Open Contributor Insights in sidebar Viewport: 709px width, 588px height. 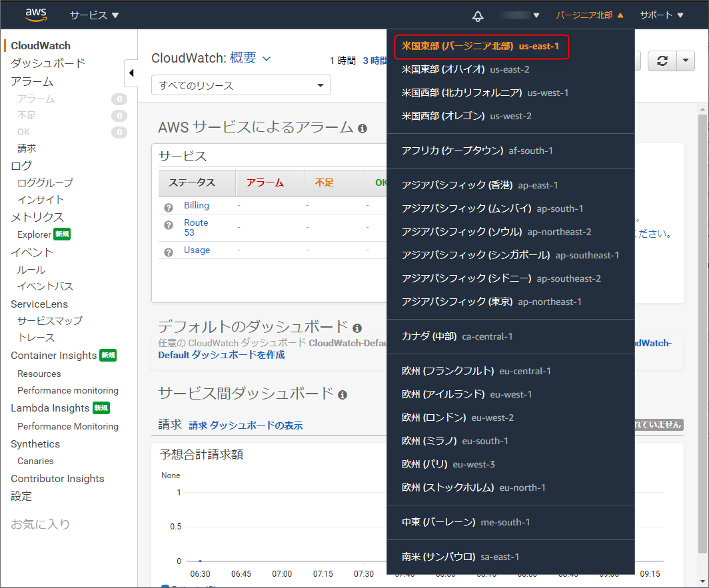pos(57,479)
